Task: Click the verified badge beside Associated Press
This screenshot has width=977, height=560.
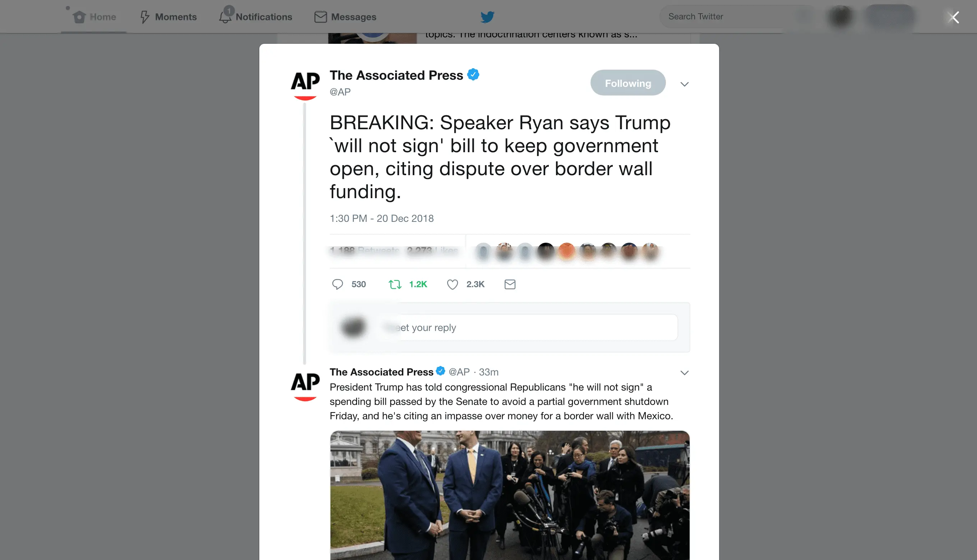Action: (473, 75)
